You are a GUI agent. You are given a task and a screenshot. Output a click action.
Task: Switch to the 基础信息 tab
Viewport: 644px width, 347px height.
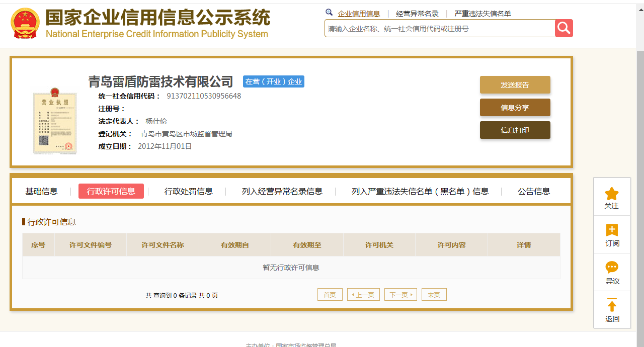pyautogui.click(x=42, y=191)
